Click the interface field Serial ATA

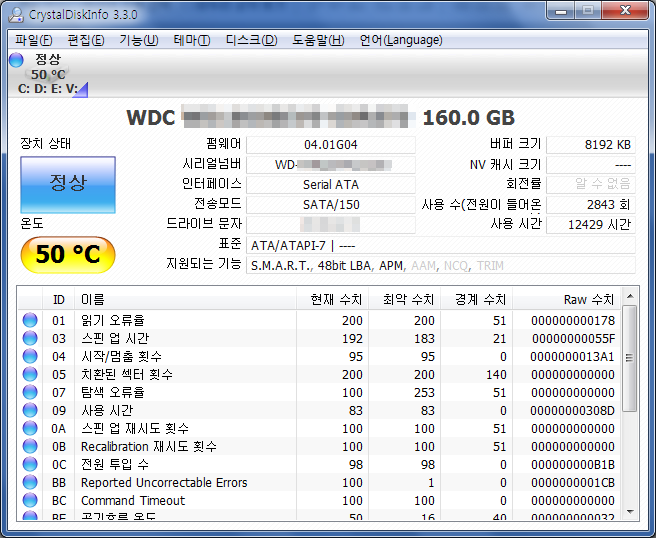[x=331, y=184]
